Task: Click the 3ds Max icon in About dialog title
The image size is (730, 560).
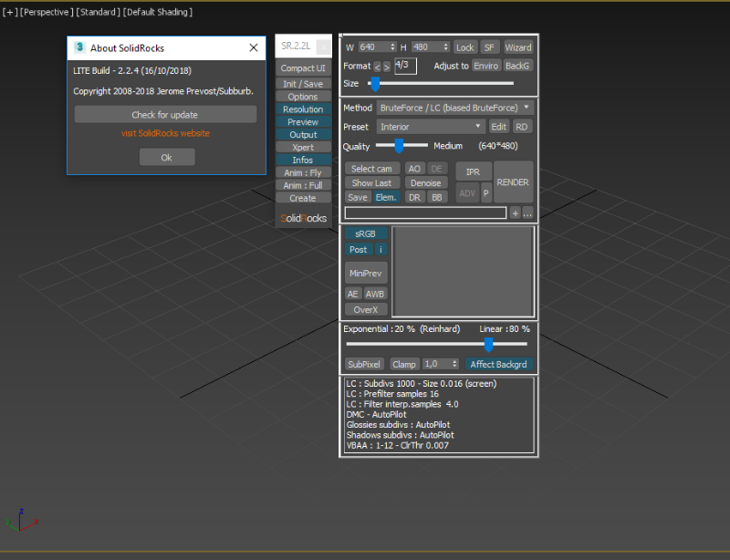Action: pos(80,47)
